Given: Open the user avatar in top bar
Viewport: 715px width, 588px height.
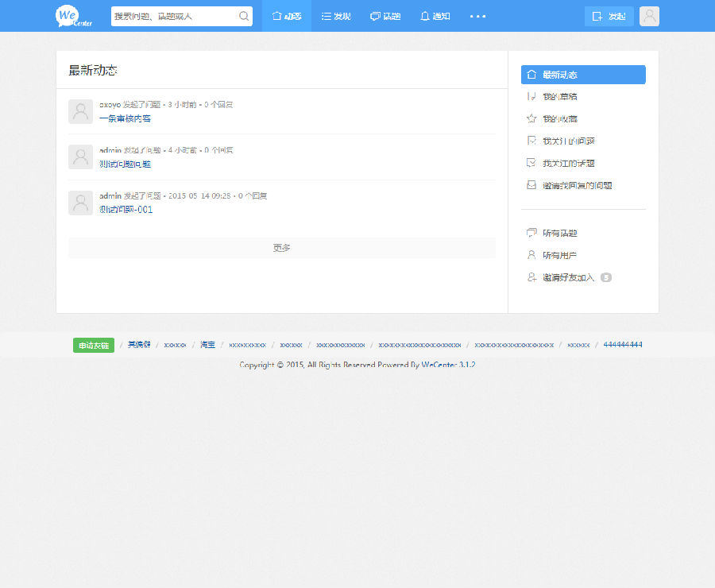Looking at the screenshot, I should 649,16.
